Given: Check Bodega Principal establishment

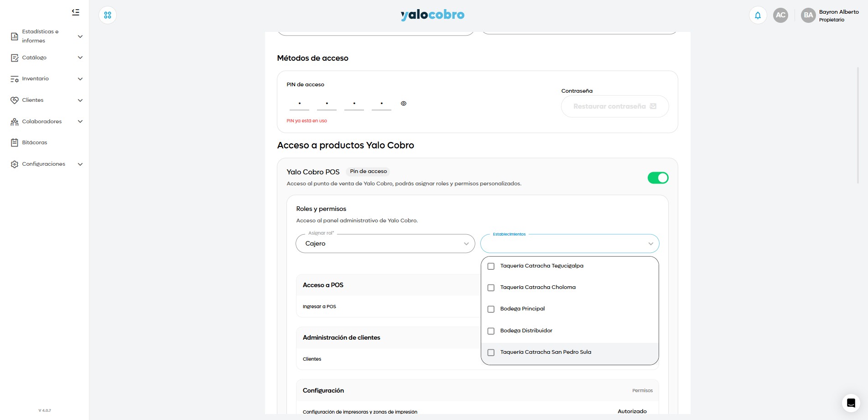Looking at the screenshot, I should click(491, 309).
